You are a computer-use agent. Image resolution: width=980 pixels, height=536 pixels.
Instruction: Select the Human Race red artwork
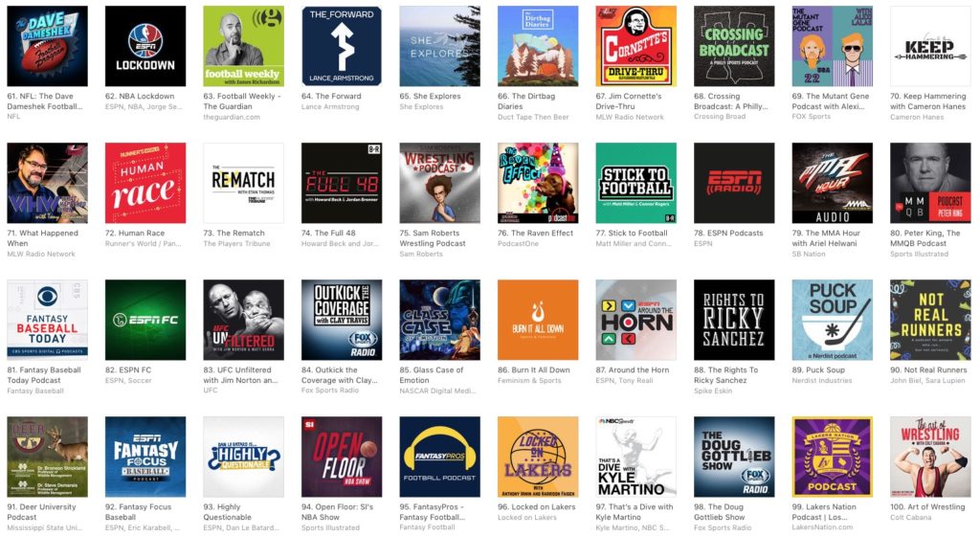tap(145, 183)
